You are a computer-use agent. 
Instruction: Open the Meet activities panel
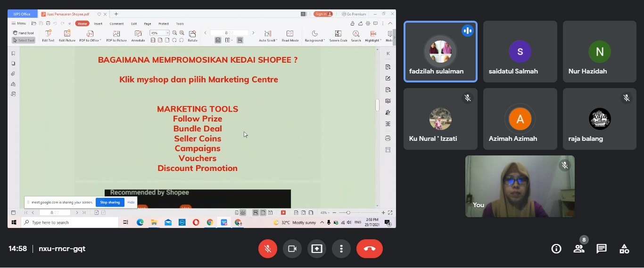624,249
